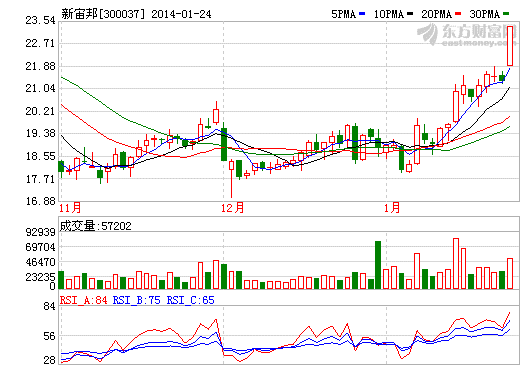Click the black 10PMA legend color marker
Screen dimensions: 520x365
(410, 14)
